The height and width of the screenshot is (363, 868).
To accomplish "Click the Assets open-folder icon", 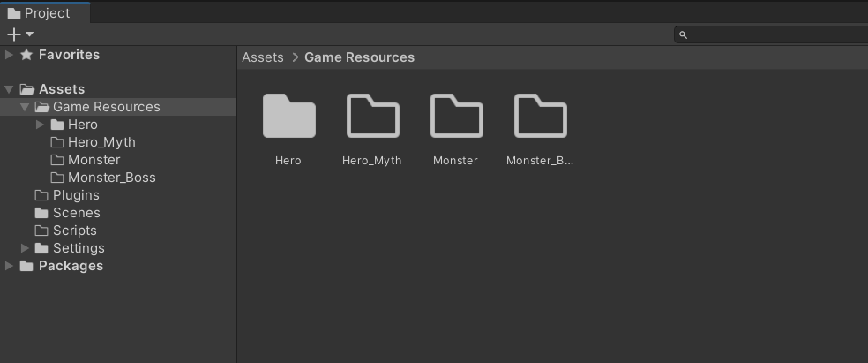I will (x=26, y=88).
